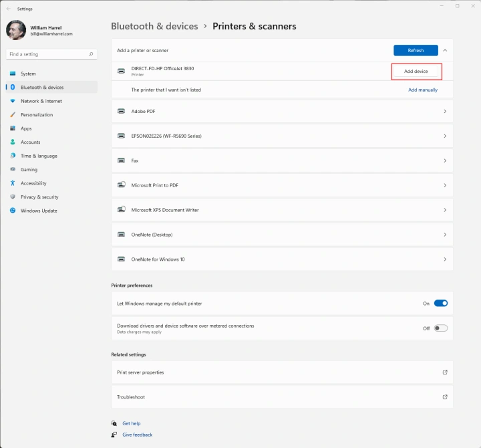Screen dimensions: 481x448
Task: Expand the OneNote for Windows 10 chevron
Action: pyautogui.click(x=445, y=259)
